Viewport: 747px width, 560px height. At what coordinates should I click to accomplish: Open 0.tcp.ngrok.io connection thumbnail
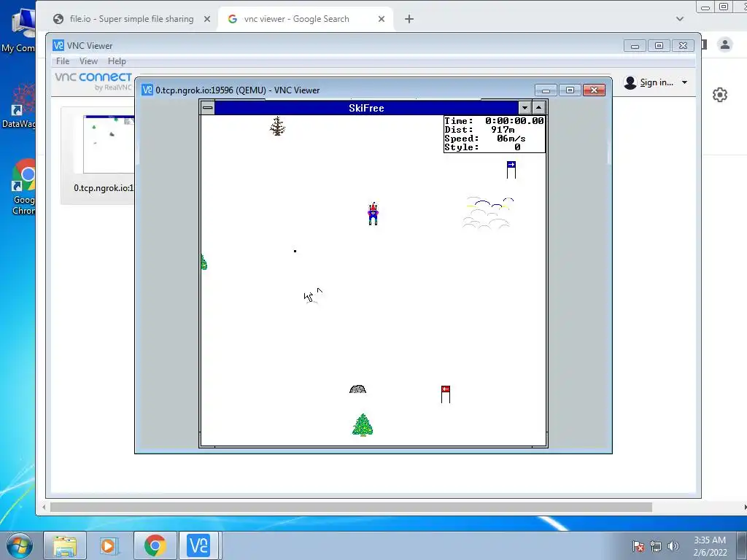tap(109, 144)
